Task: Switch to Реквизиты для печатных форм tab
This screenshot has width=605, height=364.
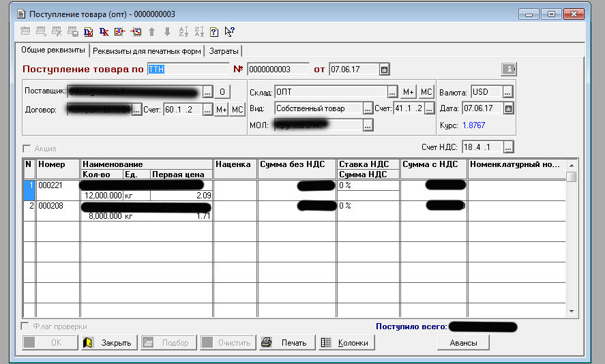Action: click(x=147, y=51)
